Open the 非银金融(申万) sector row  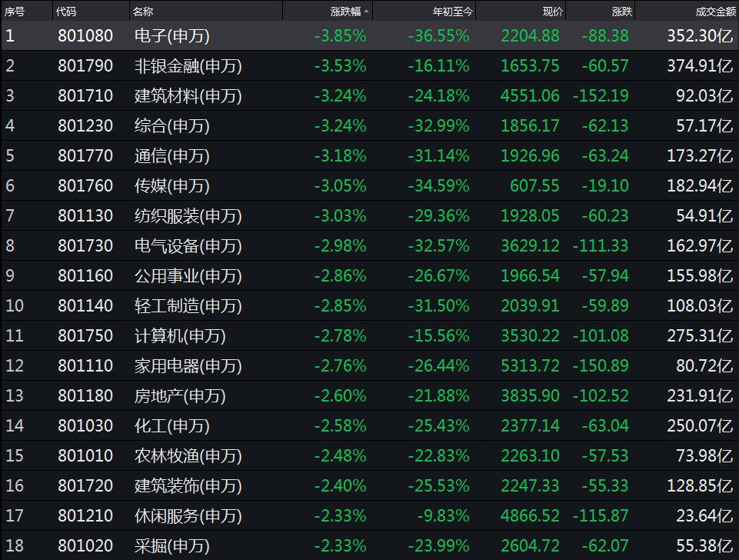pos(369,65)
